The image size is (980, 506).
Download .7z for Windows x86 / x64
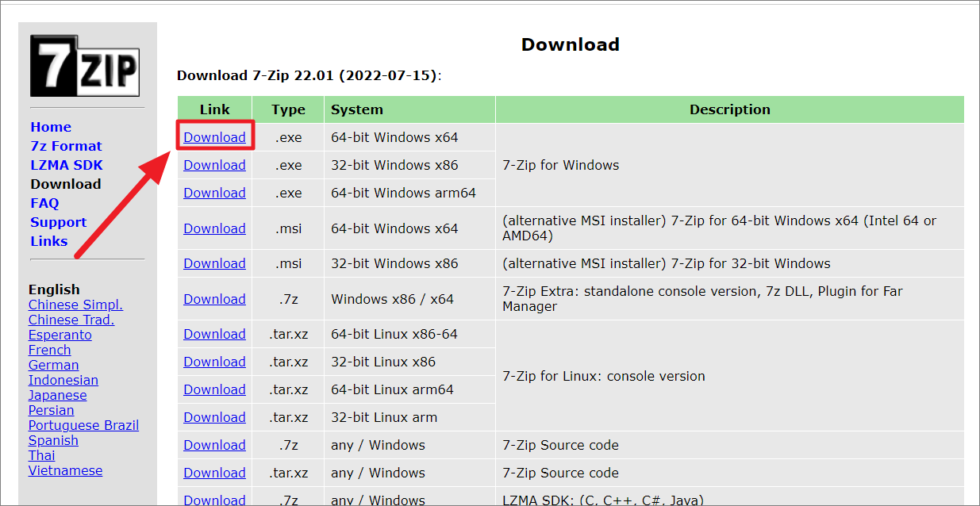214,299
